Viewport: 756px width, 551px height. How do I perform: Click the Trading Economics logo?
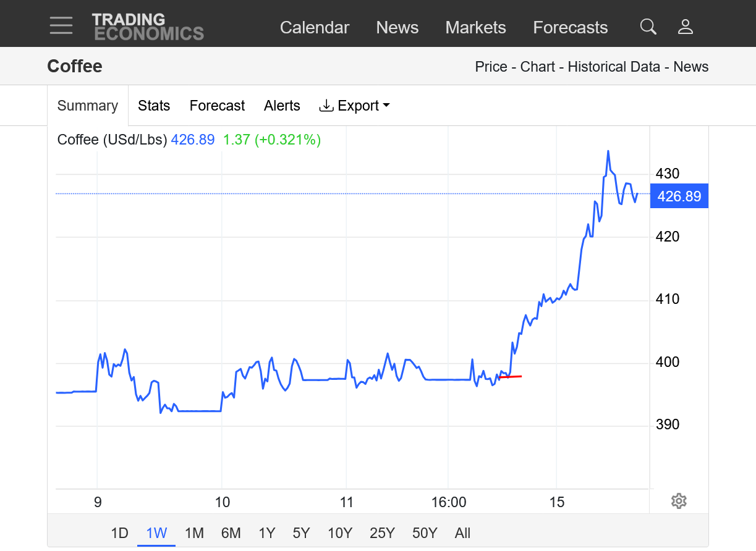[148, 27]
